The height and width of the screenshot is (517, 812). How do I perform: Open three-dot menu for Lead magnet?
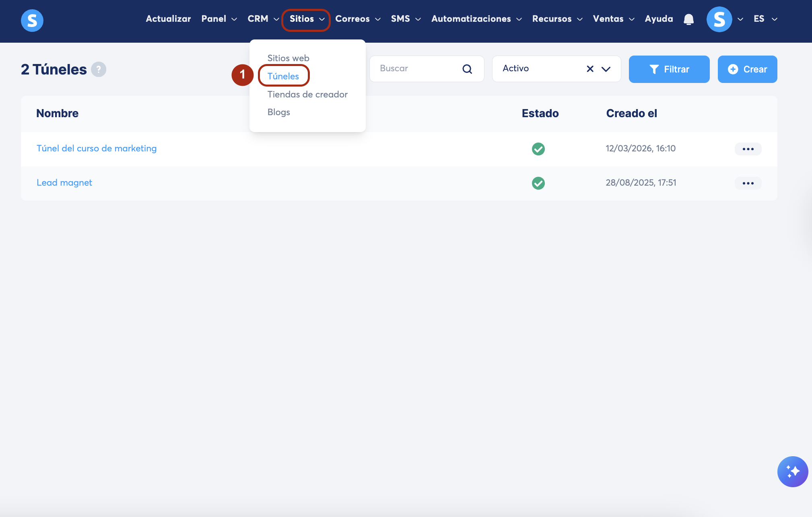click(748, 183)
